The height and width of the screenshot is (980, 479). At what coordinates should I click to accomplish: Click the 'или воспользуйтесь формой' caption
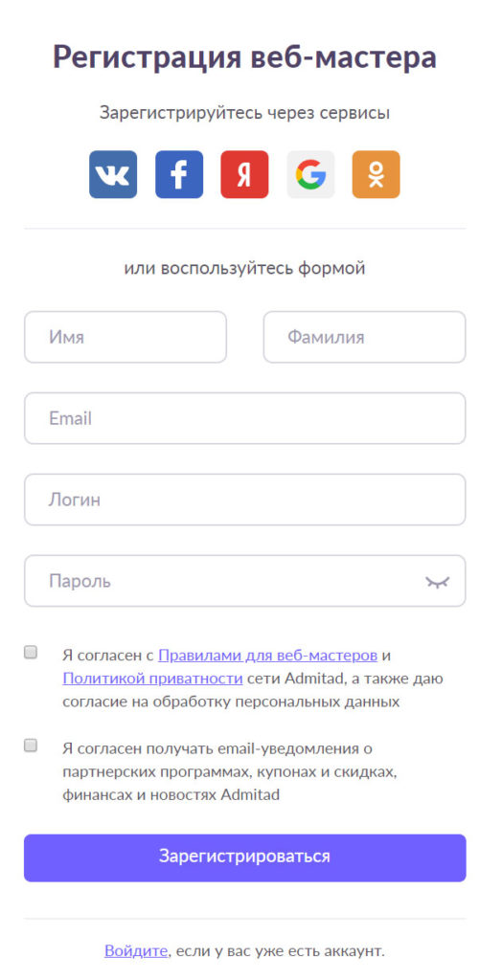point(244,269)
